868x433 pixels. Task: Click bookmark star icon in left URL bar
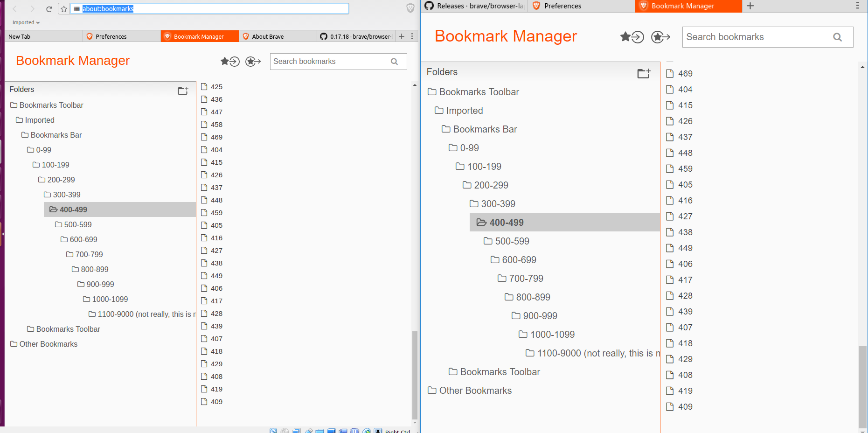64,9
